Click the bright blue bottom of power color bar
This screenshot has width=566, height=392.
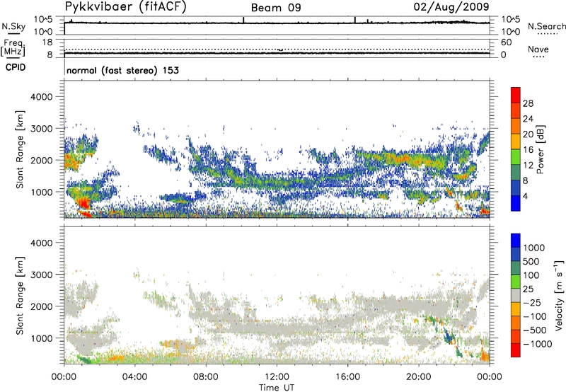click(516, 203)
